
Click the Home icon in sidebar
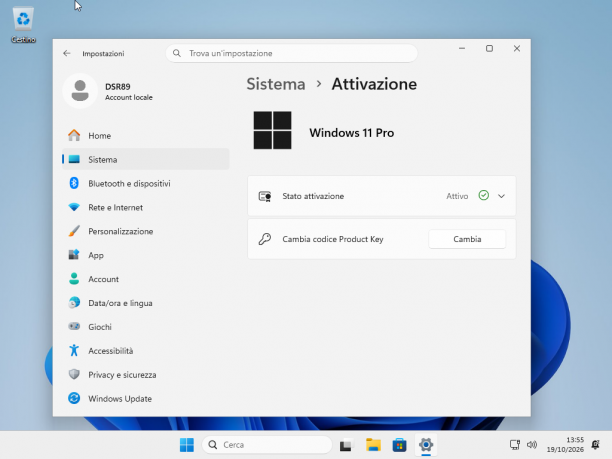(74, 135)
